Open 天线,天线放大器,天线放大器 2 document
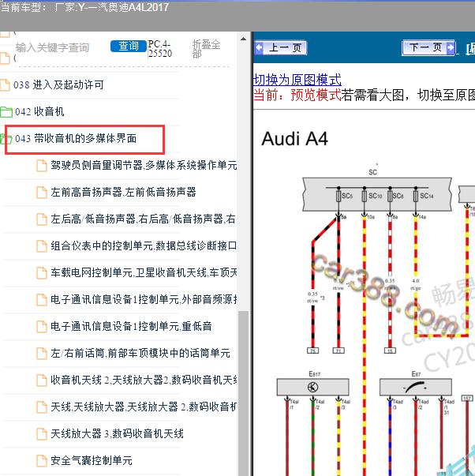This screenshot has width=475, height=476. point(144,407)
